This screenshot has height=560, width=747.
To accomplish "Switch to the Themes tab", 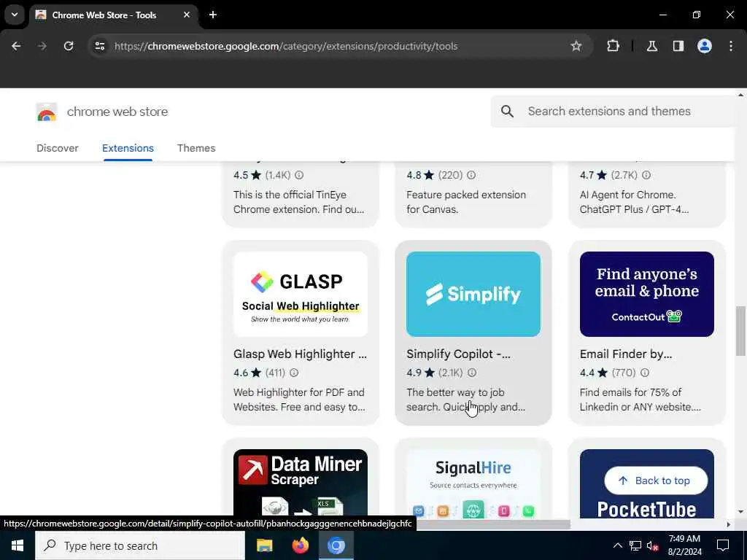I will click(x=196, y=148).
